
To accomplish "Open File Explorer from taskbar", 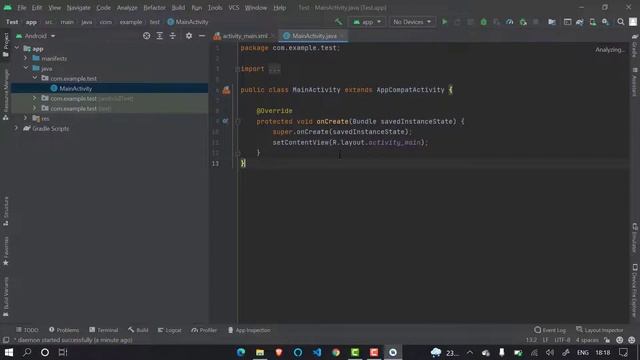I will click(260, 352).
